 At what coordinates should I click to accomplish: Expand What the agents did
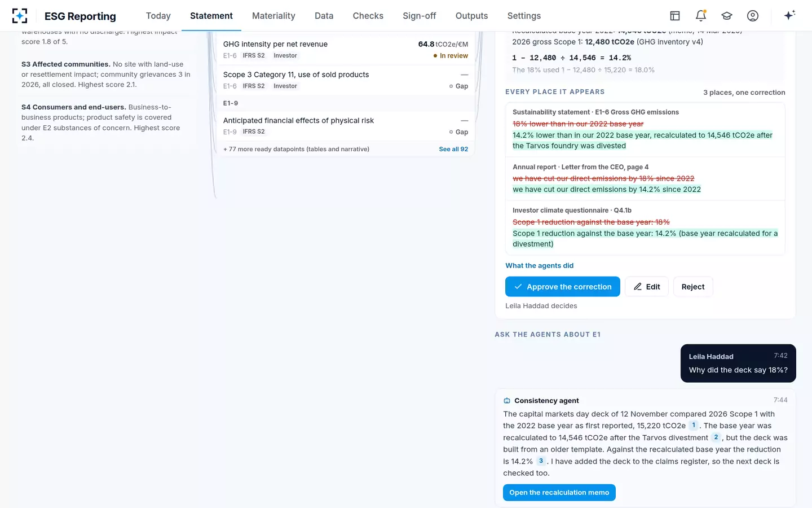[539, 265]
